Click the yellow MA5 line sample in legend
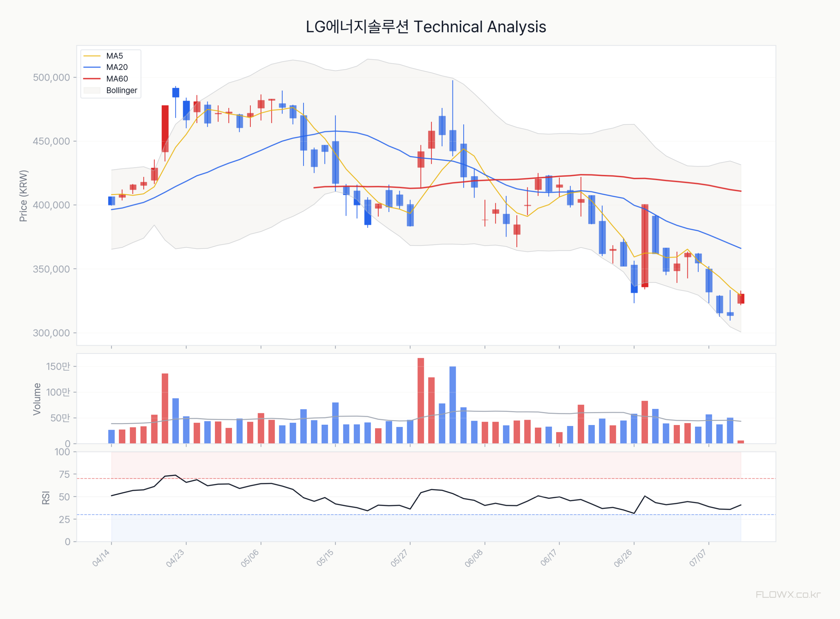Image resolution: width=840 pixels, height=619 pixels. coord(92,56)
